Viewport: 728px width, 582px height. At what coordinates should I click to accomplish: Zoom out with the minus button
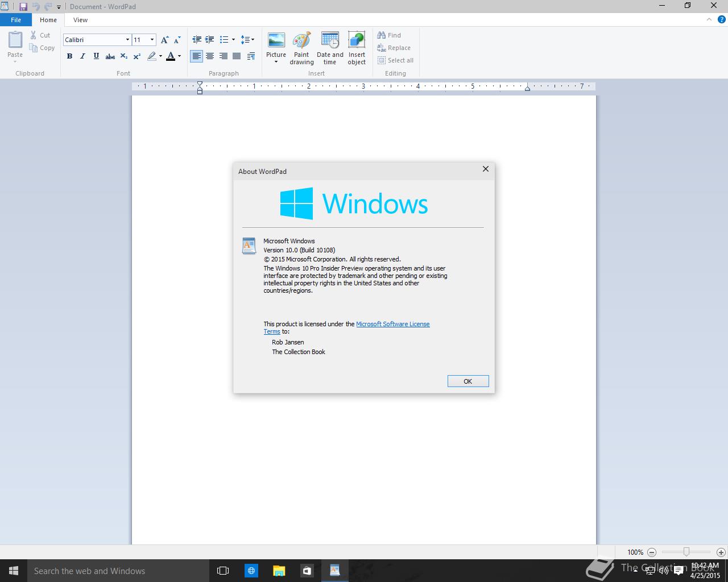pyautogui.click(x=652, y=552)
